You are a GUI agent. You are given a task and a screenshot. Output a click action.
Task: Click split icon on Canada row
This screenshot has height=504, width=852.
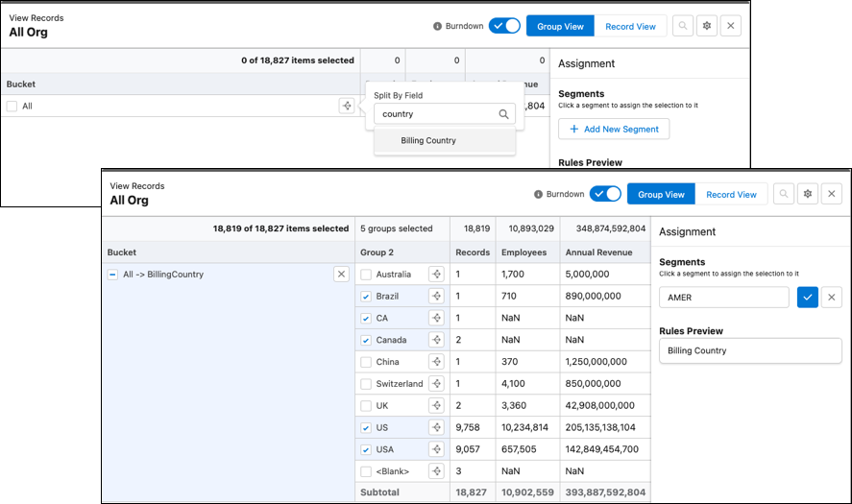point(436,340)
